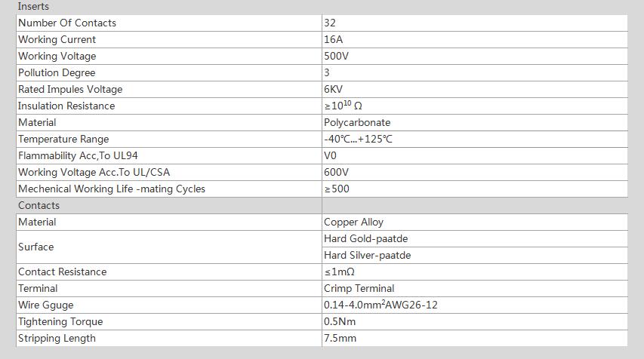Select the Crimp Terminal value
644x359 pixels.
[359, 288]
